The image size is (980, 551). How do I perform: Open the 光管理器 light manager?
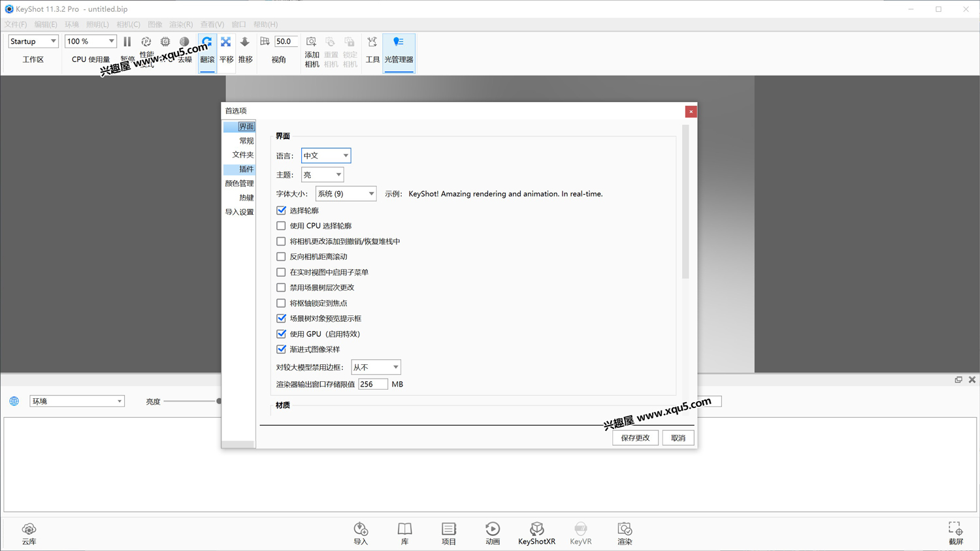(399, 51)
